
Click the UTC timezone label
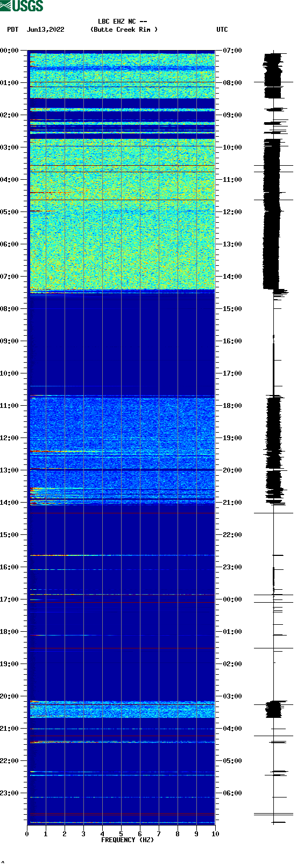coord(222,30)
